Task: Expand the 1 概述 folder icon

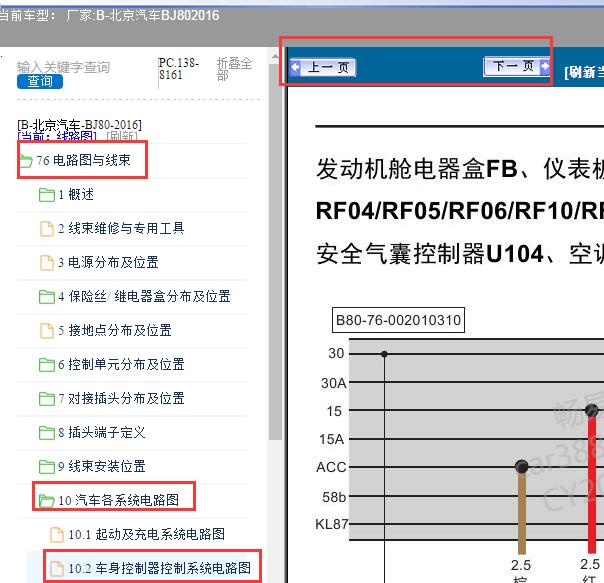Action: [47, 195]
